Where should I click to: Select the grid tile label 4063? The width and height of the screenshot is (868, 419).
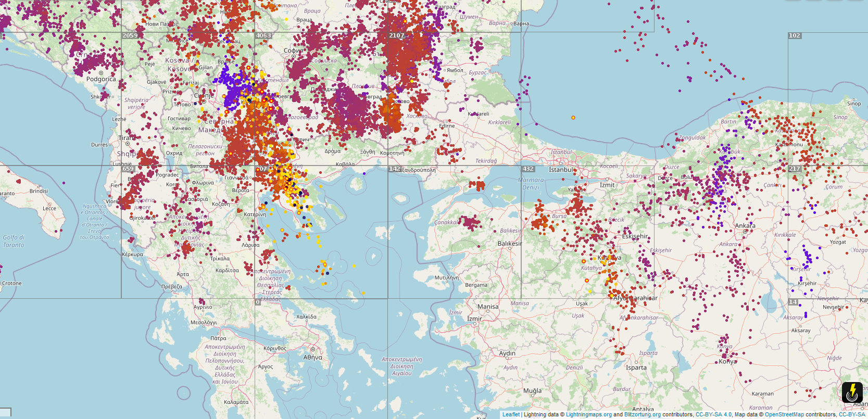(x=263, y=35)
